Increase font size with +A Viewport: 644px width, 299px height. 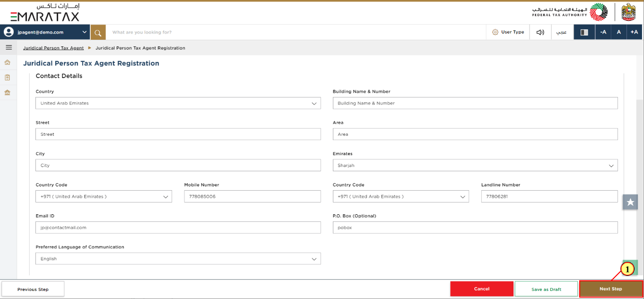[x=635, y=32]
